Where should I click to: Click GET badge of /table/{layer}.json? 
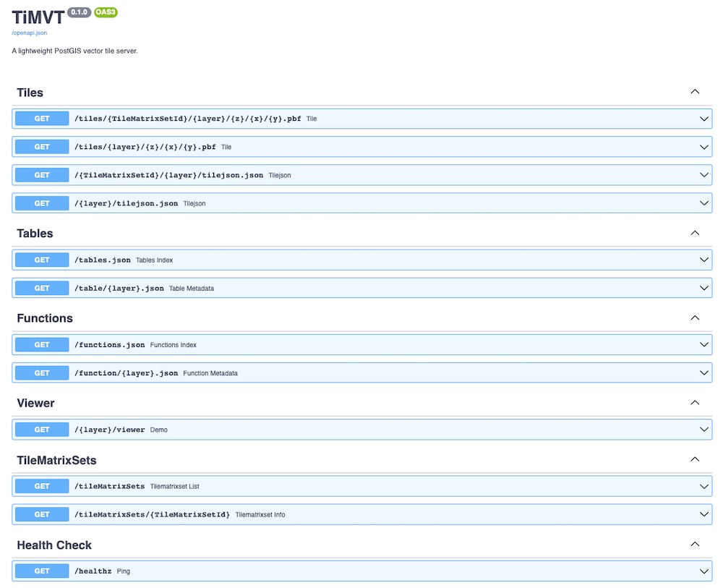click(42, 289)
